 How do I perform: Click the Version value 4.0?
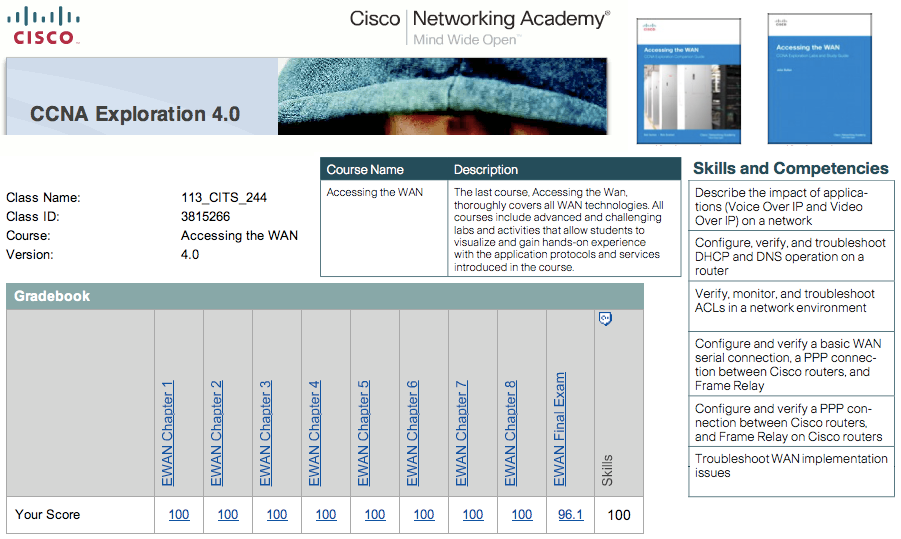[190, 255]
